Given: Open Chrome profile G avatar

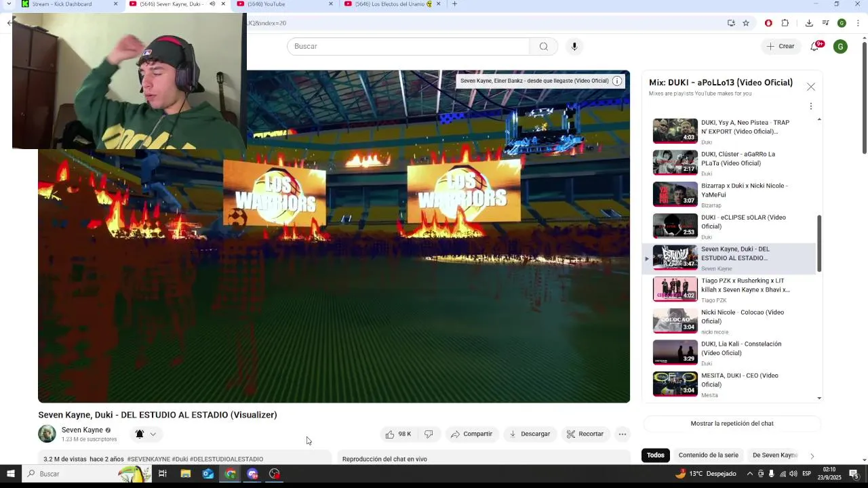Looking at the screenshot, I should tap(842, 23).
